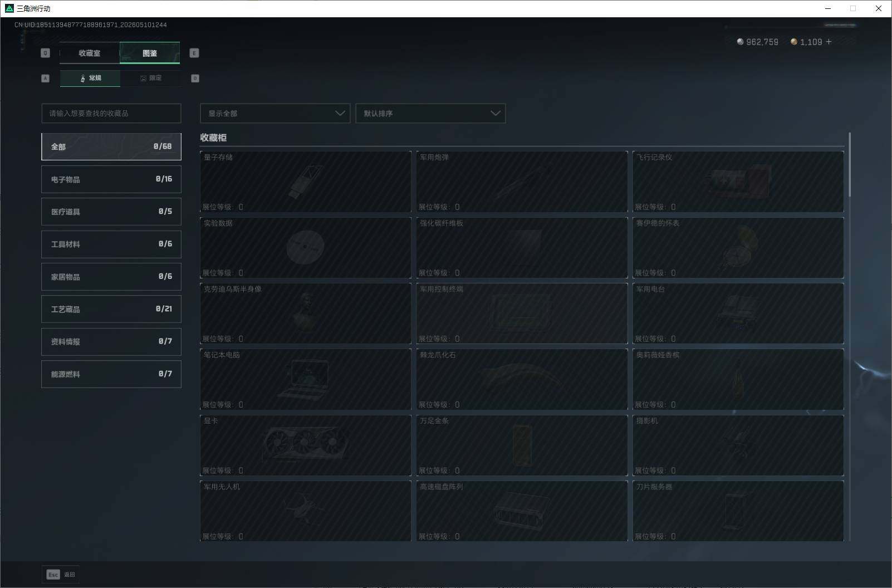This screenshot has height=588, width=892.
Task: Click the 三角洲行动 title bar app icon
Action: point(9,8)
